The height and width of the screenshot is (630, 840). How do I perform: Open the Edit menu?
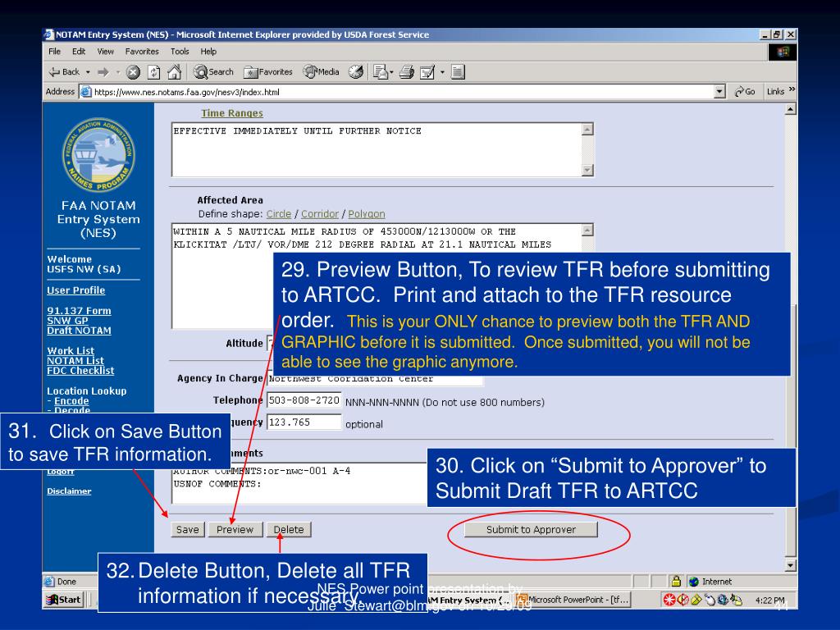[x=79, y=52]
